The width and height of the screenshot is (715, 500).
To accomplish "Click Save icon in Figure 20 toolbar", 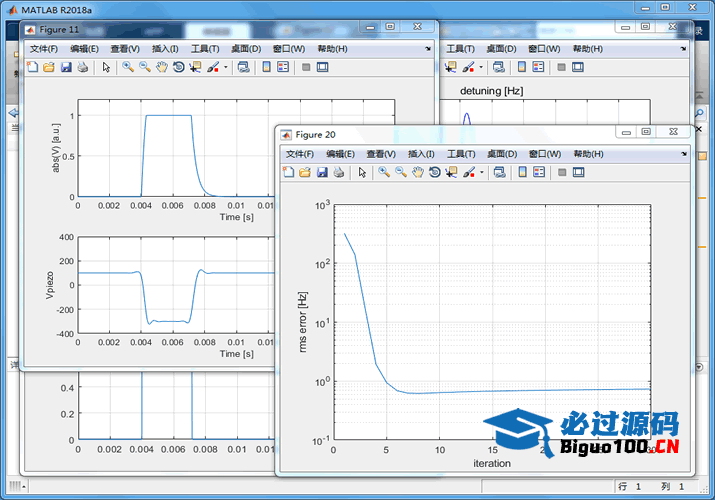I will click(322, 172).
